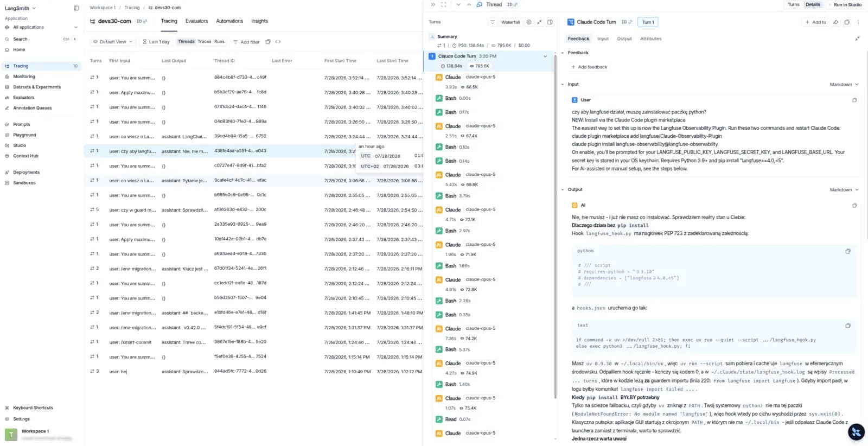Collapse the LangSmith sidebar panel icon
The image size is (868, 446).
pyautogui.click(x=76, y=8)
